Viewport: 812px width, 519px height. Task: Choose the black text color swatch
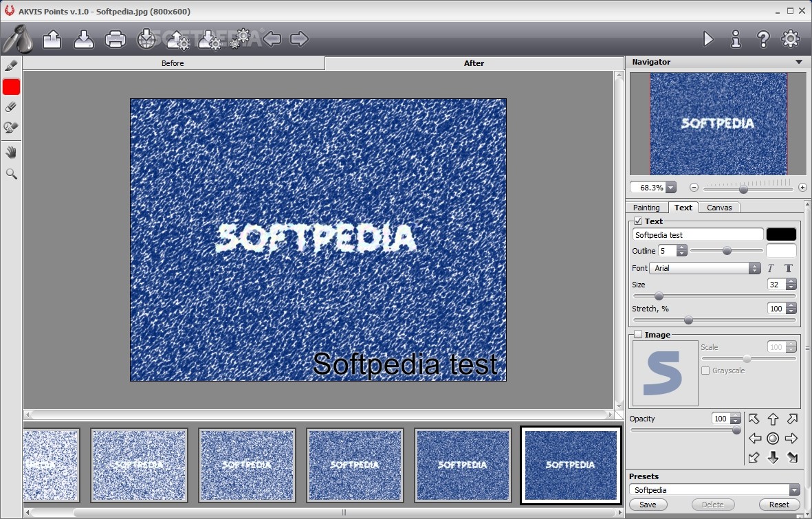(x=781, y=234)
